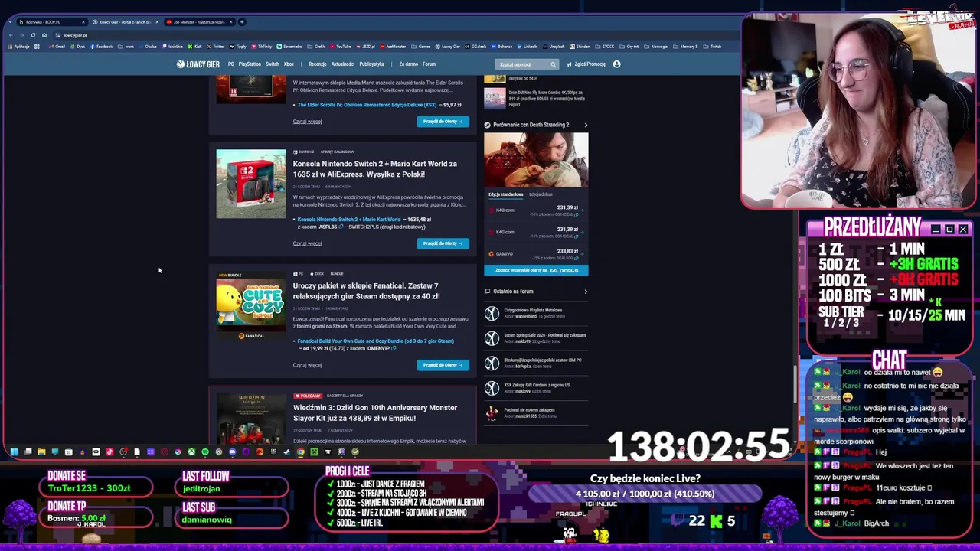Viewport: 980px width, 551px height.
Task: Open chevron beside Porównanie cen Death Stranding 2
Action: (586, 125)
